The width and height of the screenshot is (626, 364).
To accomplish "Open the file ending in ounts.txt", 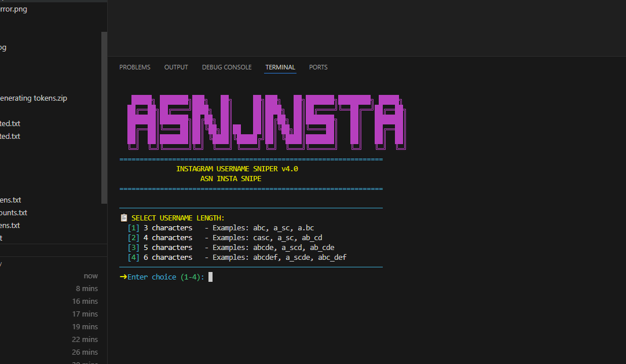I will click(x=13, y=213).
